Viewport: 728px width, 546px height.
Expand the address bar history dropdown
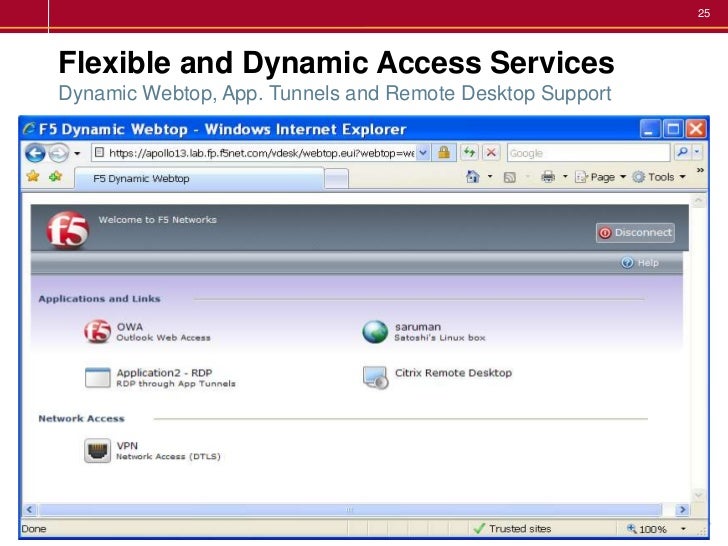[x=423, y=153]
